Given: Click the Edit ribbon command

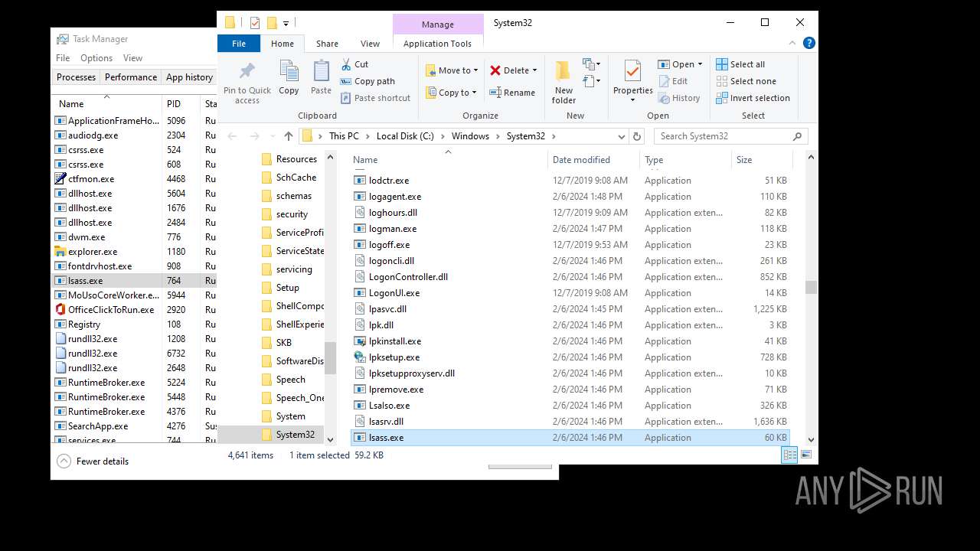Looking at the screenshot, I should (x=672, y=81).
